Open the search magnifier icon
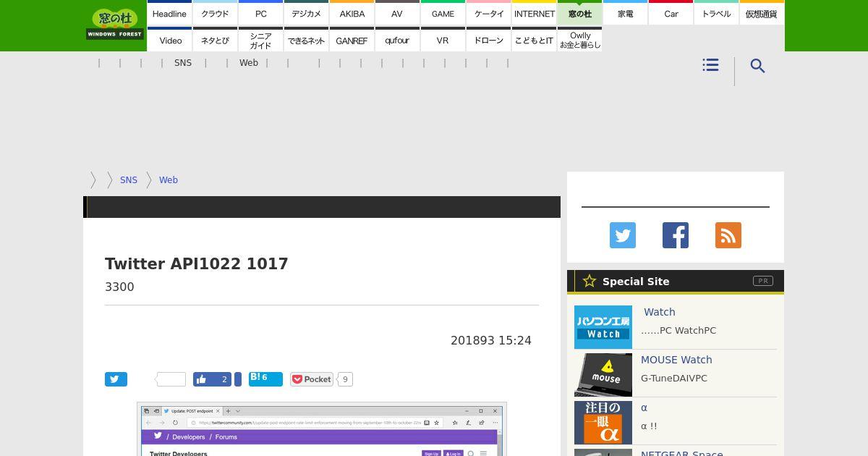Image resolution: width=868 pixels, height=456 pixels. coord(757,66)
